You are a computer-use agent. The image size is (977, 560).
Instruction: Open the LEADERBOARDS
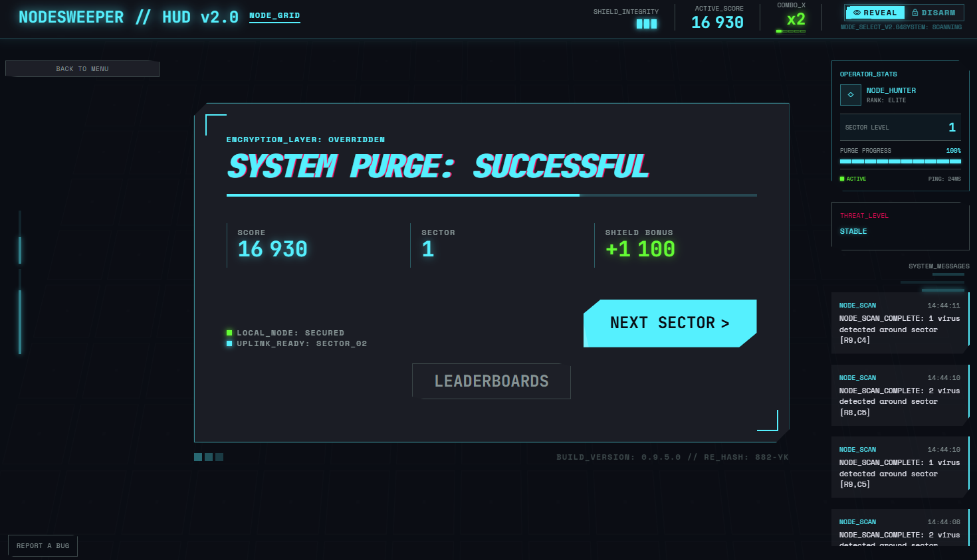coord(491,381)
